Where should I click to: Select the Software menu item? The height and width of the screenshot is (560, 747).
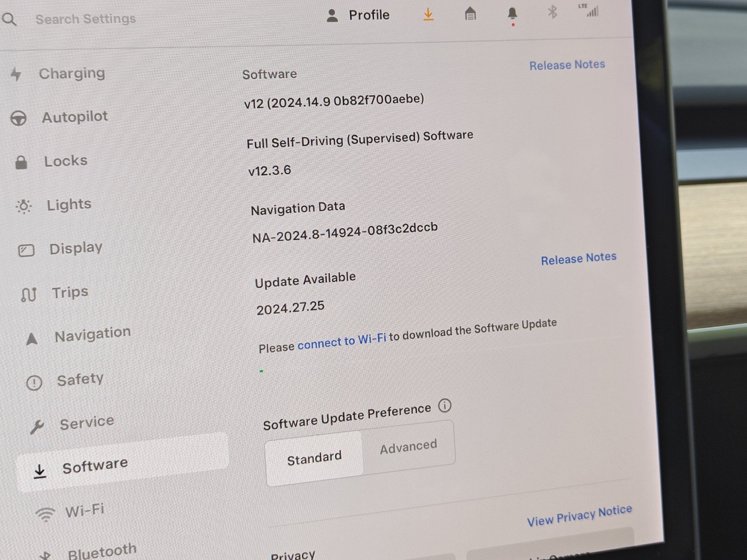coord(123,463)
